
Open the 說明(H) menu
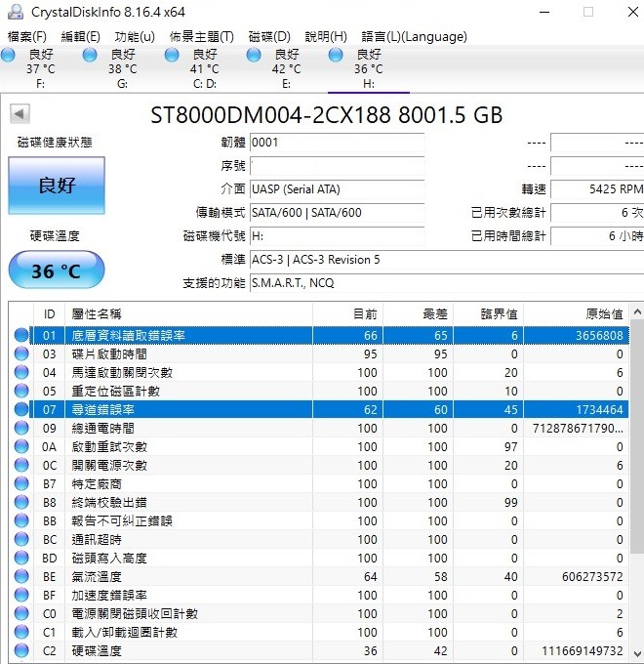pos(326,37)
